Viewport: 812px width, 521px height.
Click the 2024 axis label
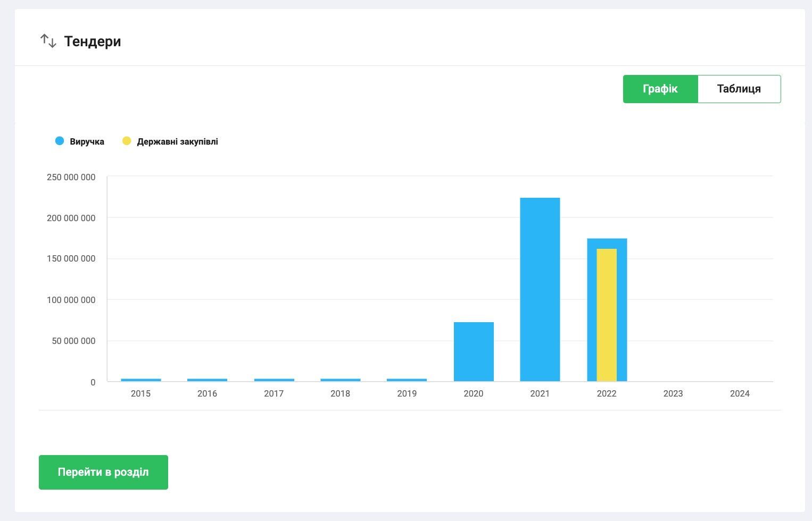coord(740,393)
